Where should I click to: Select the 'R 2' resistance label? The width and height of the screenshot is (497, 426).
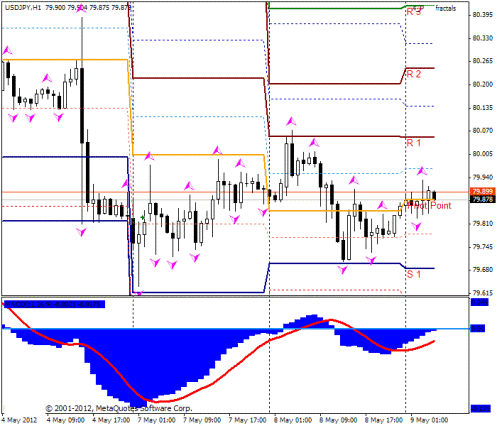pos(414,74)
